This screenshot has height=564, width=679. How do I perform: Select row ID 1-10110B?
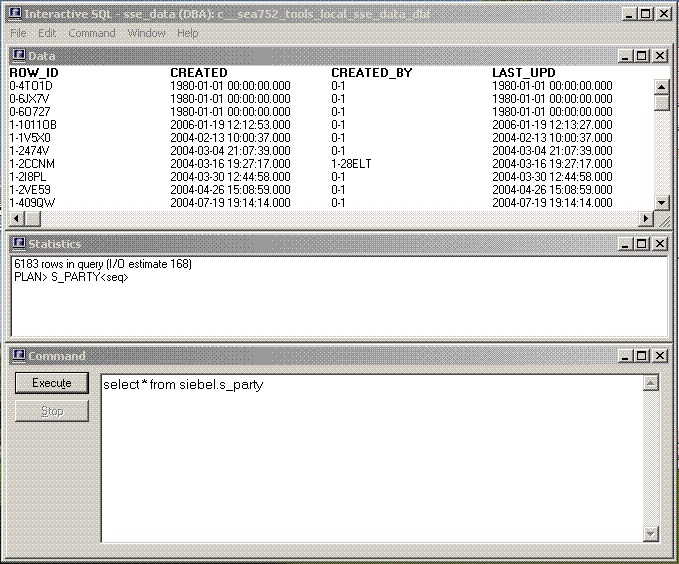pyautogui.click(x=33, y=125)
